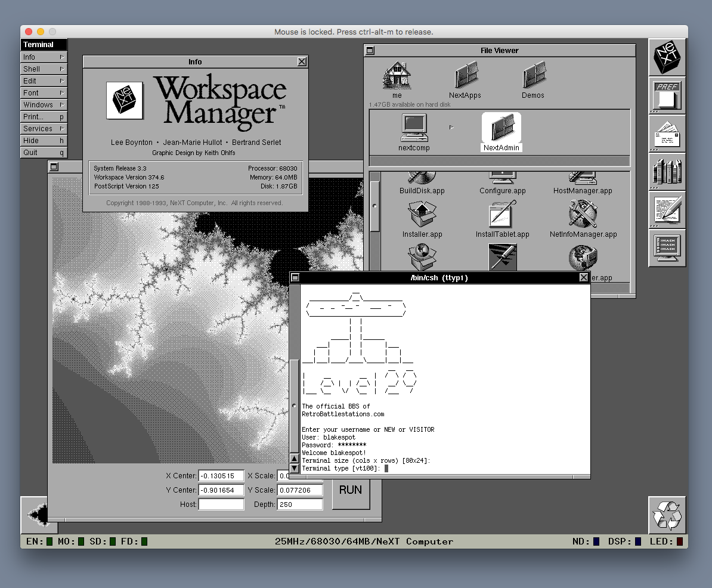Click 'RetroBattlestations.com' in the terminal
The image size is (712, 588).
343,414
